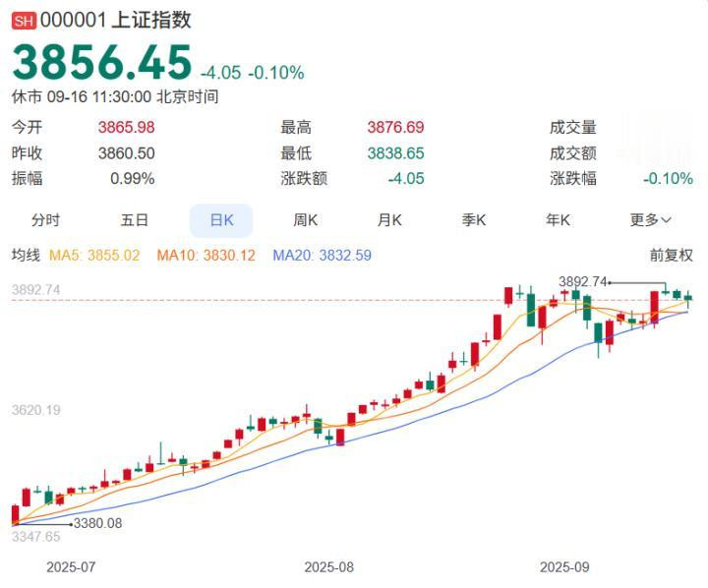Expand the 更多 dropdown chevron
The height and width of the screenshot is (588, 708).
click(x=666, y=220)
